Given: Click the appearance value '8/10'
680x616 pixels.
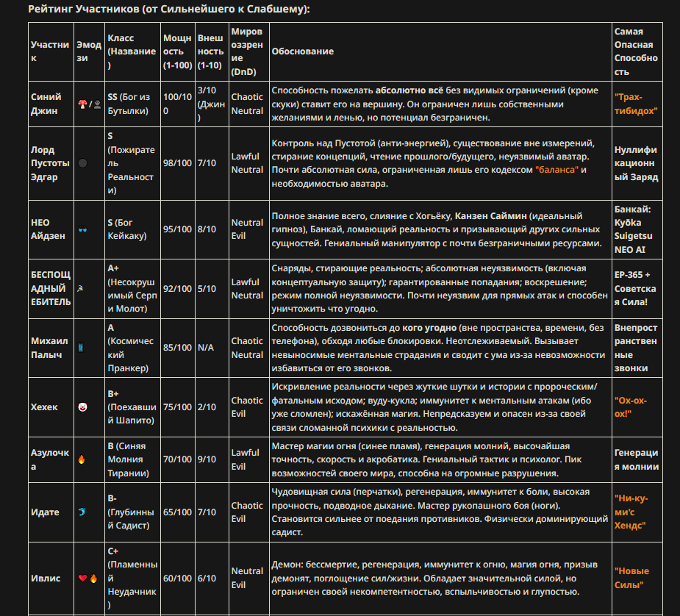Looking at the screenshot, I should (207, 229).
